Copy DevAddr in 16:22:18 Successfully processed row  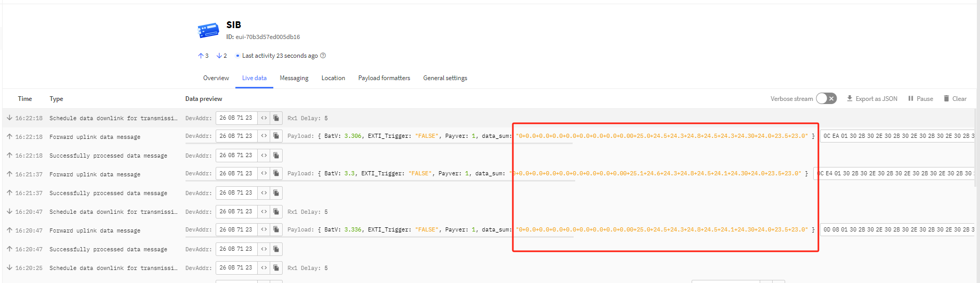276,155
